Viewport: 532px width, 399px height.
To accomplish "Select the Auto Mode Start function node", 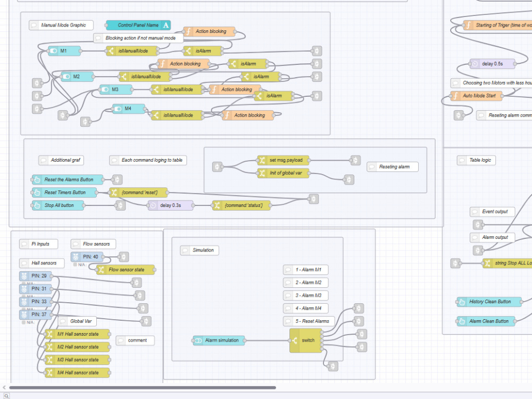I will pyautogui.click(x=476, y=96).
